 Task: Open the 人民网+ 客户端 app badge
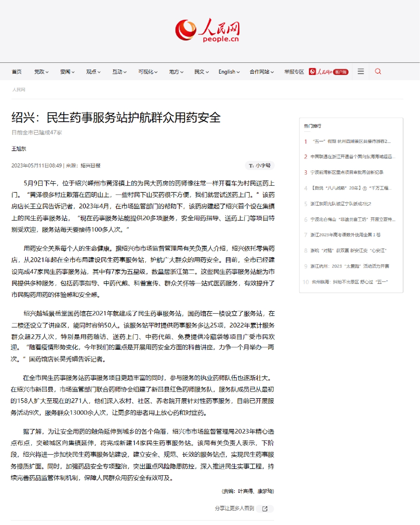click(x=329, y=72)
